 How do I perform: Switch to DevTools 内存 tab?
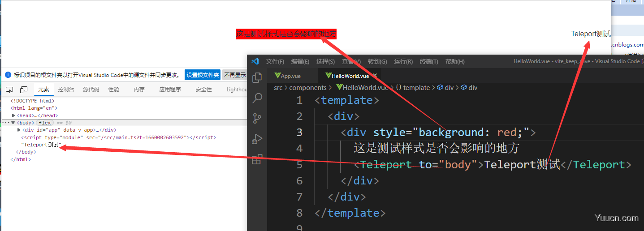pos(139,90)
